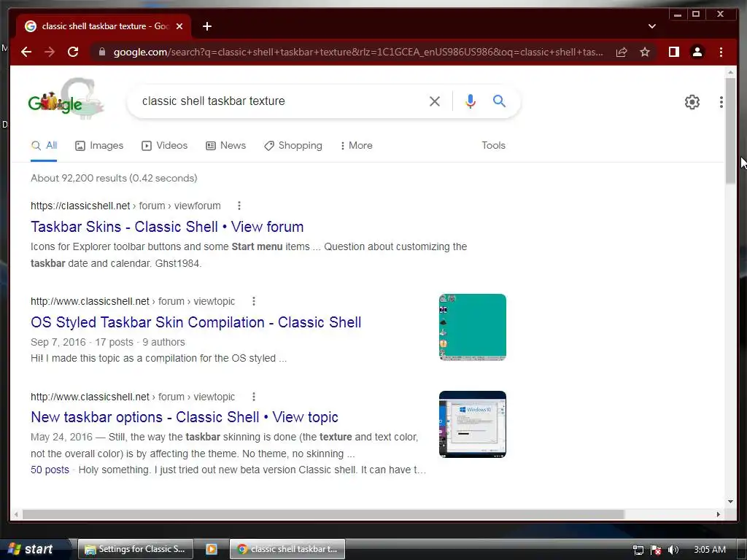This screenshot has width=747, height=560.
Task: Click the Chrome taskbar button
Action: (x=287, y=549)
